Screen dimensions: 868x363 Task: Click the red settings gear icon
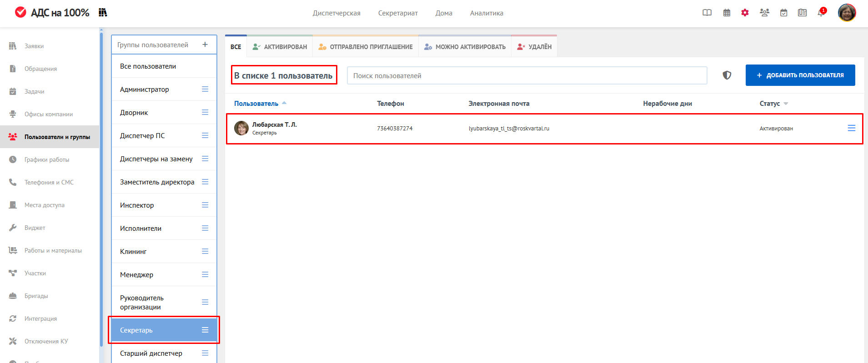[745, 13]
